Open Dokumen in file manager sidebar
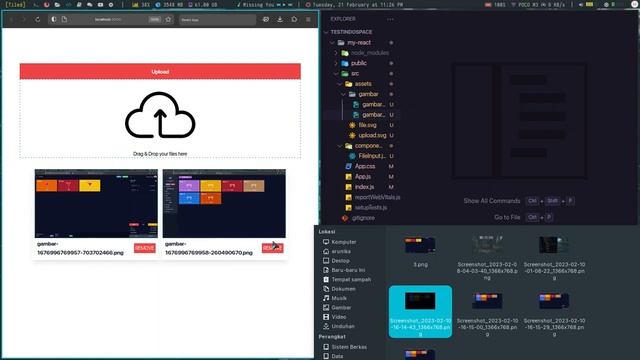 tap(343, 289)
